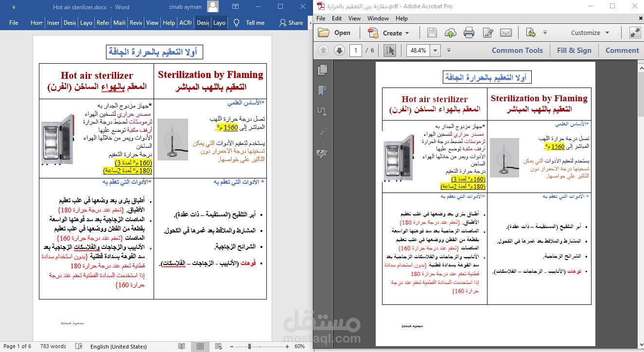Click the Open folder button in Acrobat
Image resolution: width=644 pixels, height=352 pixels.
click(x=334, y=33)
